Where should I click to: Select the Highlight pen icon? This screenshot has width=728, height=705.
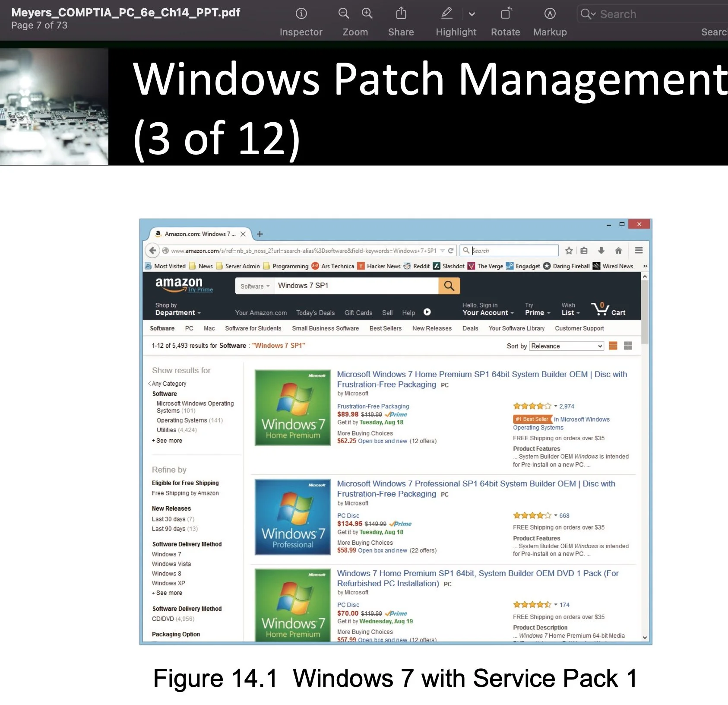point(447,13)
